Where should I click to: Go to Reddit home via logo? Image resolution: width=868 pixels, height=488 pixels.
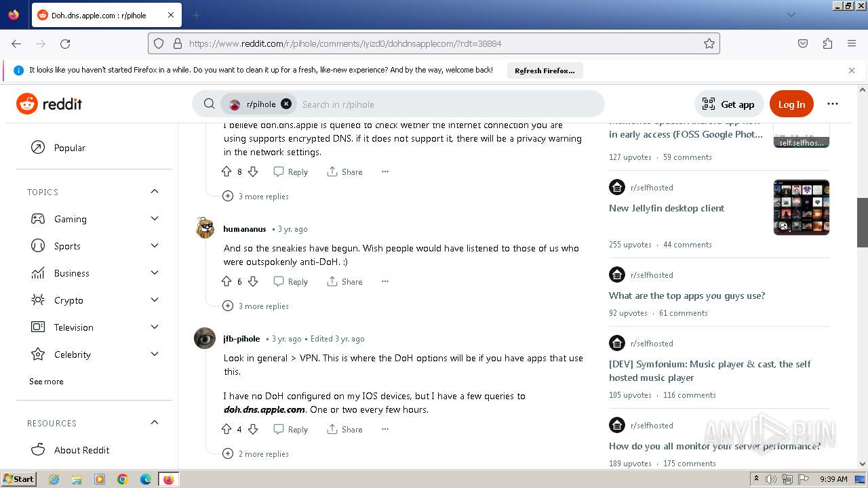click(49, 104)
